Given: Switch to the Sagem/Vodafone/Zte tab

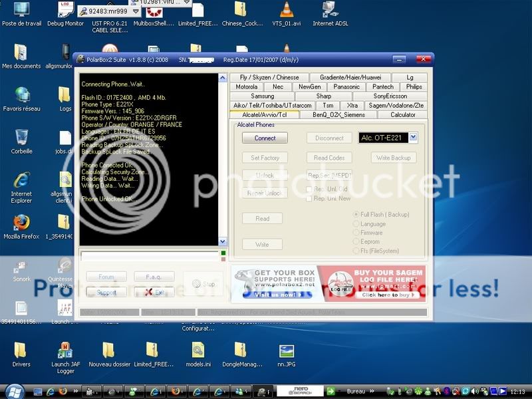Looking at the screenshot, I should (x=396, y=105).
